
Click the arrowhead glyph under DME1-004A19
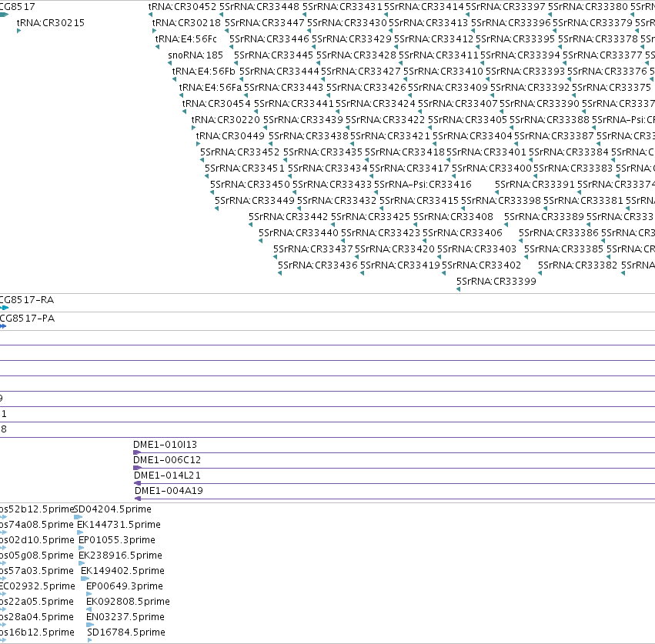point(138,499)
